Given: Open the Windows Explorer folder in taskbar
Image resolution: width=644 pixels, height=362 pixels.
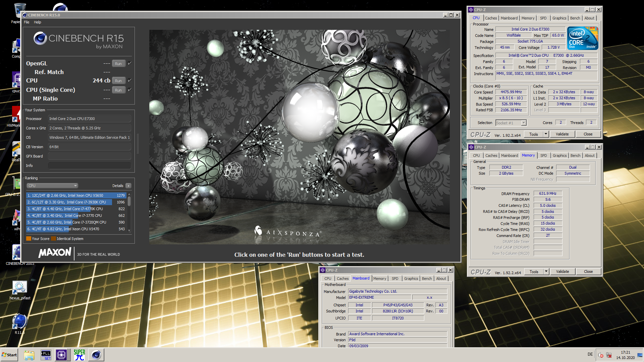Looking at the screenshot, I should (29, 355).
